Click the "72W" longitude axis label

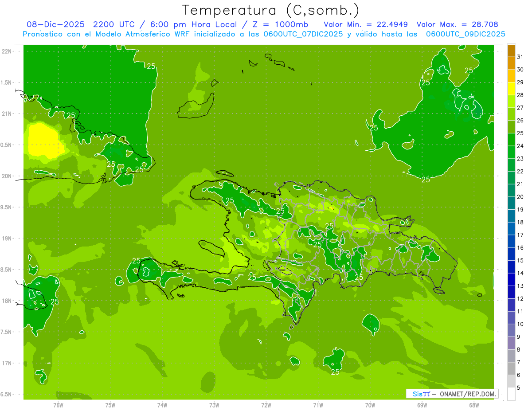266,405
